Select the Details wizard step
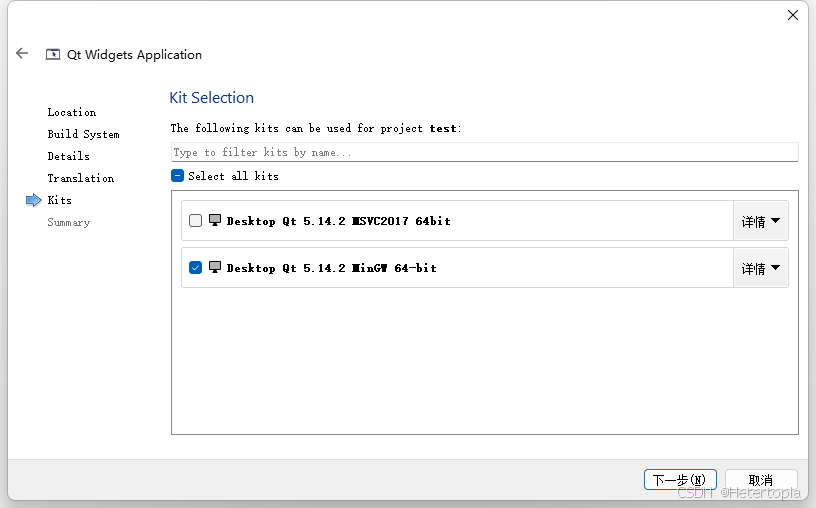This screenshot has height=508, width=816. [x=69, y=156]
